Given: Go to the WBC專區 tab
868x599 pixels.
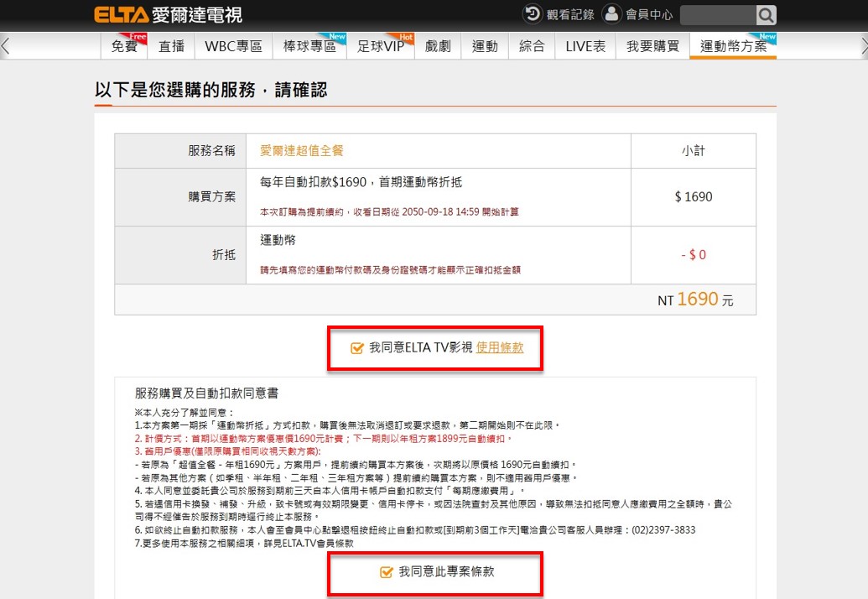Looking at the screenshot, I should 233,46.
